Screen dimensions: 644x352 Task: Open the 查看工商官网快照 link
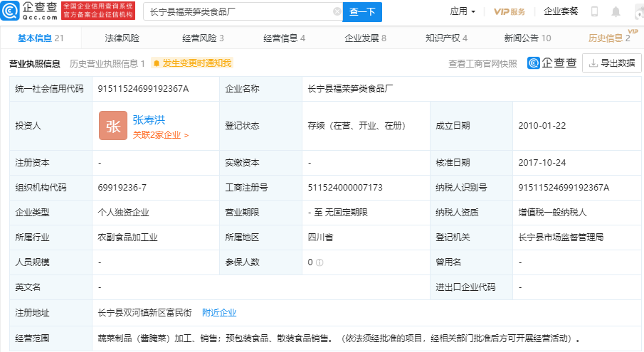[x=482, y=63]
